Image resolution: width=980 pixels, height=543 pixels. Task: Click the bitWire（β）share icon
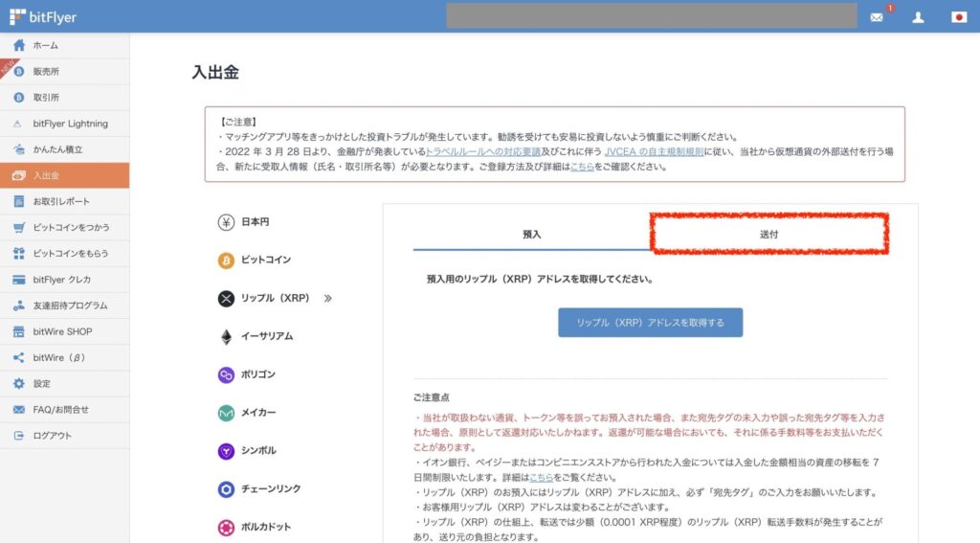pyautogui.click(x=19, y=358)
